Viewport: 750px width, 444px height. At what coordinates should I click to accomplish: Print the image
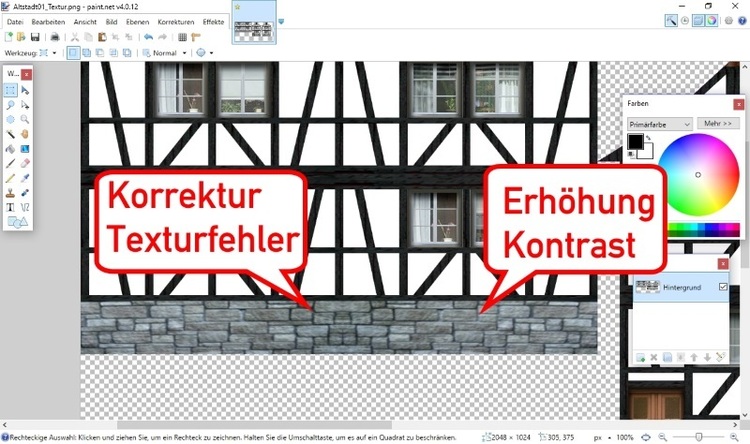[x=55, y=37]
